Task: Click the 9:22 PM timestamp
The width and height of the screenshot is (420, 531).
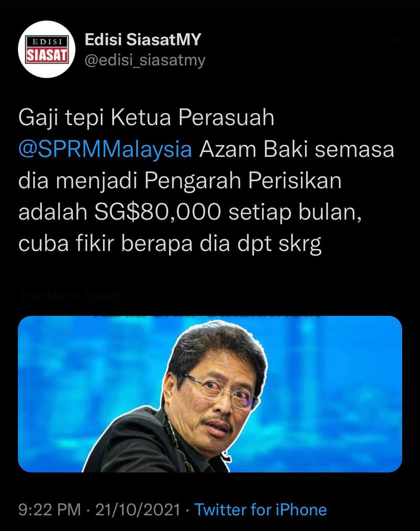Action: click(x=49, y=509)
